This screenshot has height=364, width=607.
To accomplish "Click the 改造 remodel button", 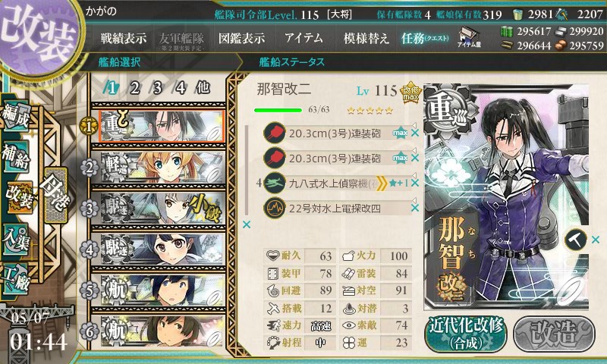I will [x=554, y=334].
